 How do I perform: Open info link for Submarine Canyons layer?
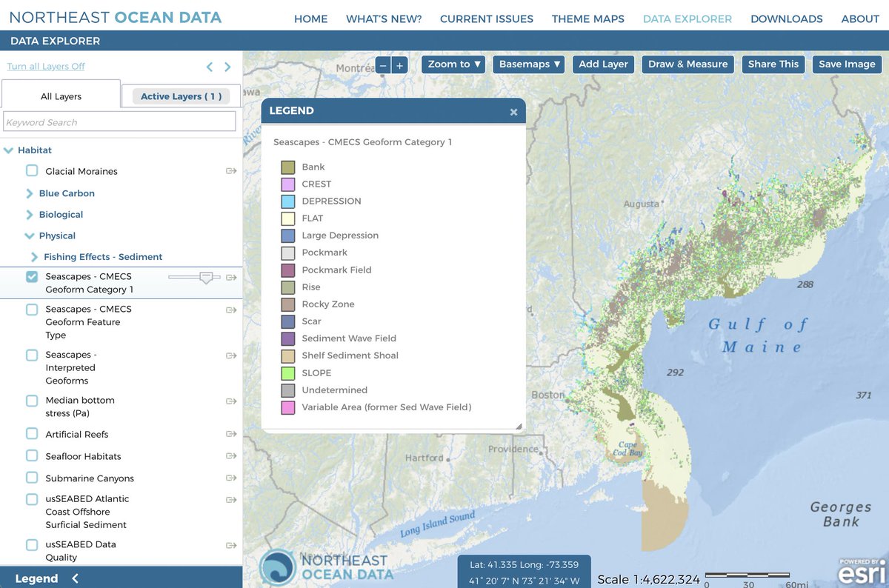(231, 478)
